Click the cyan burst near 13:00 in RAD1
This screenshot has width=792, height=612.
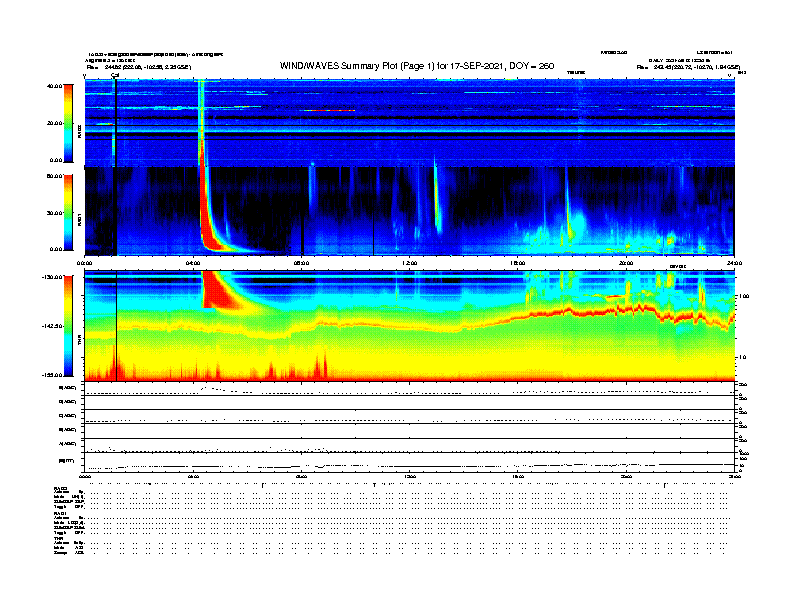click(437, 199)
